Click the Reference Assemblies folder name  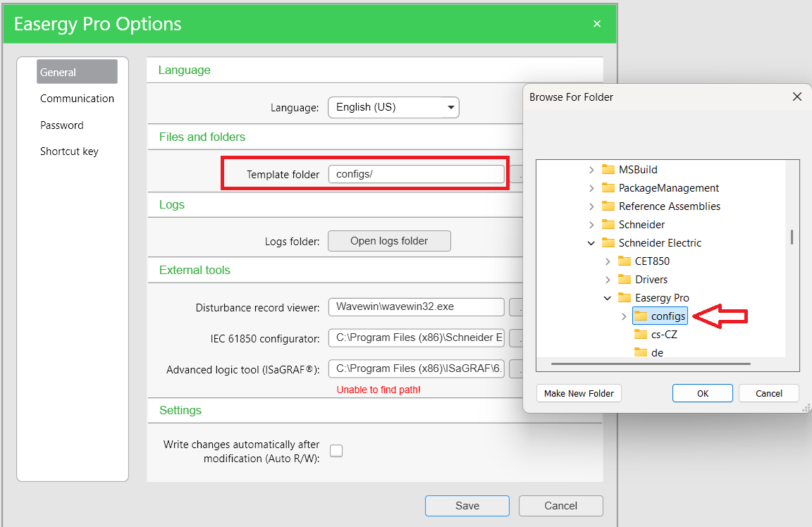pyautogui.click(x=670, y=206)
